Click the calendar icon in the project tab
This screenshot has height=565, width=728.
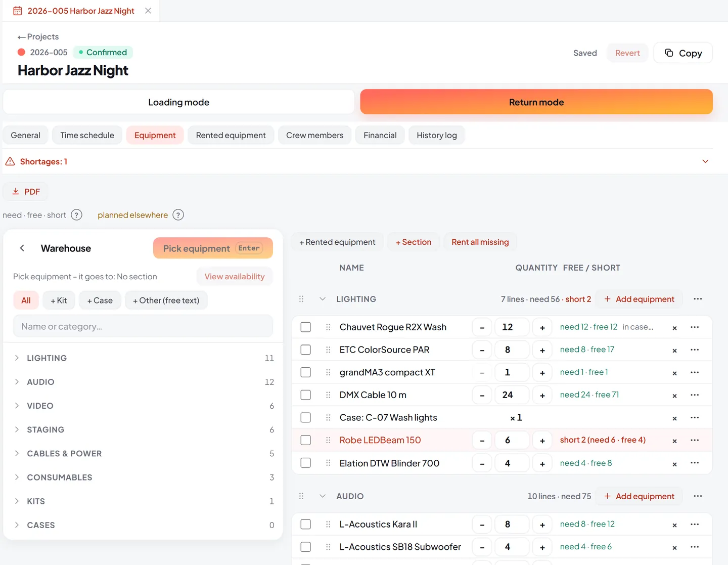[17, 11]
